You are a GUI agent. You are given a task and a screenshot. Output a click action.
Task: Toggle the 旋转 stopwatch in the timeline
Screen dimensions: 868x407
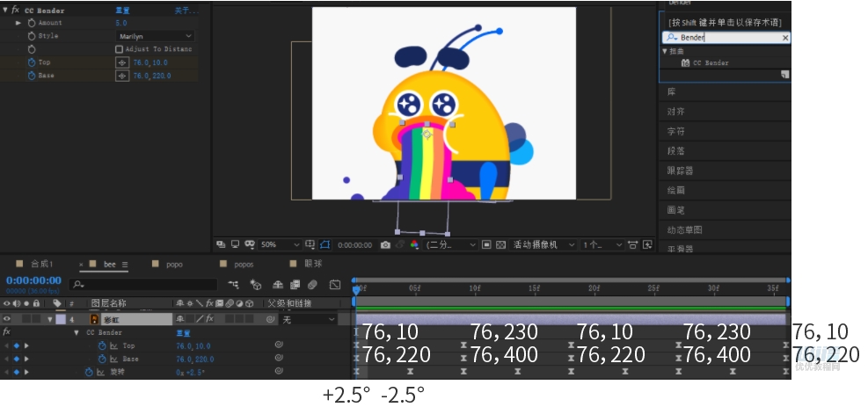[89, 372]
